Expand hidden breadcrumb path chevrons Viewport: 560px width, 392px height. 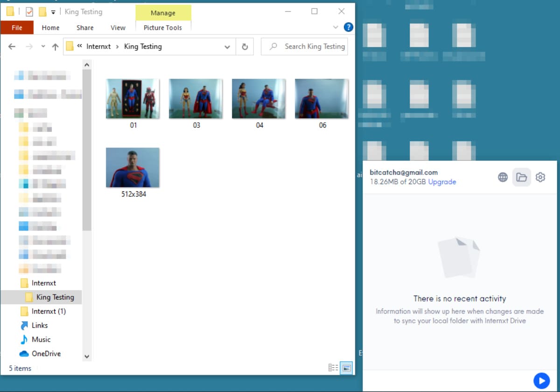[80, 47]
